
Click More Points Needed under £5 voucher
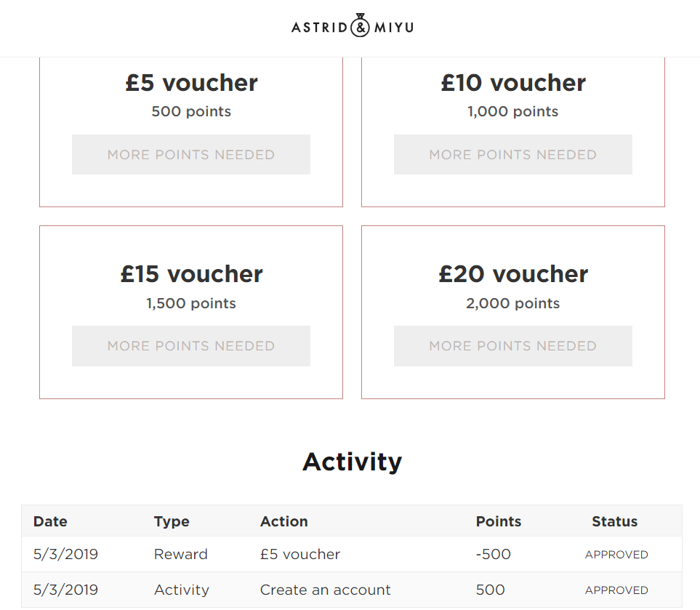(191, 155)
